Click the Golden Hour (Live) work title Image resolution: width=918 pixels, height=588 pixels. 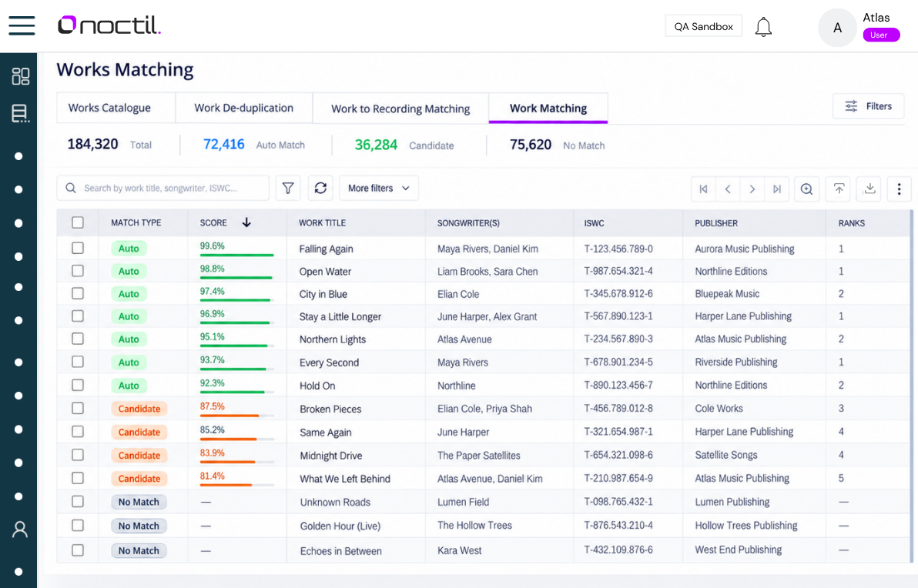[340, 526]
